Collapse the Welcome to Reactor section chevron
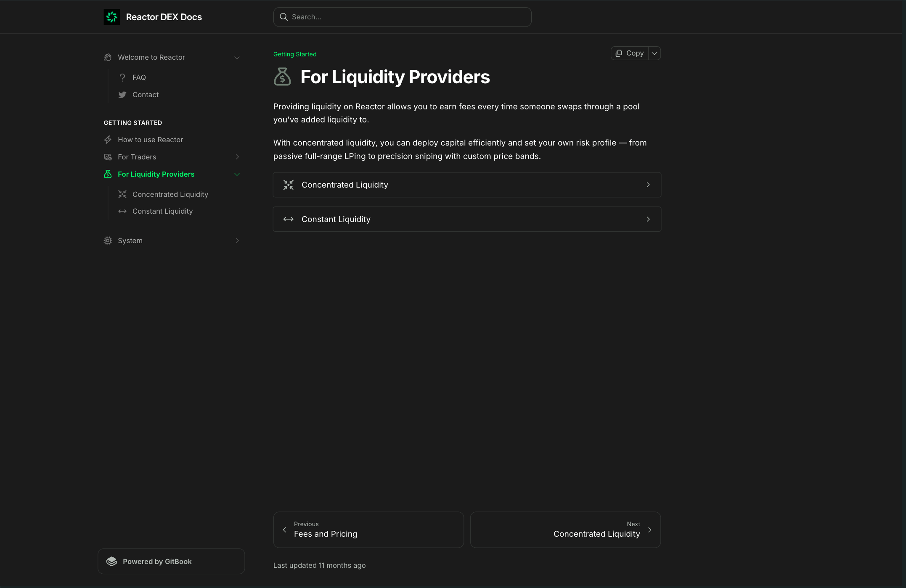 (x=237, y=58)
